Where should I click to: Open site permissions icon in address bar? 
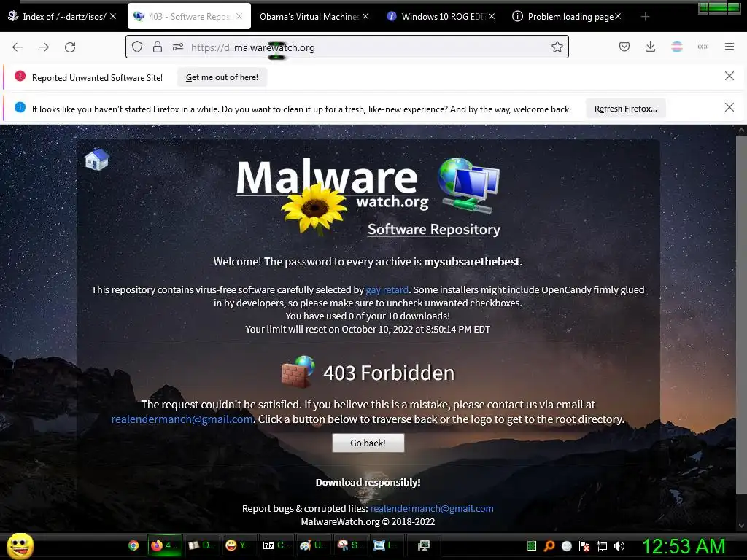tap(178, 47)
